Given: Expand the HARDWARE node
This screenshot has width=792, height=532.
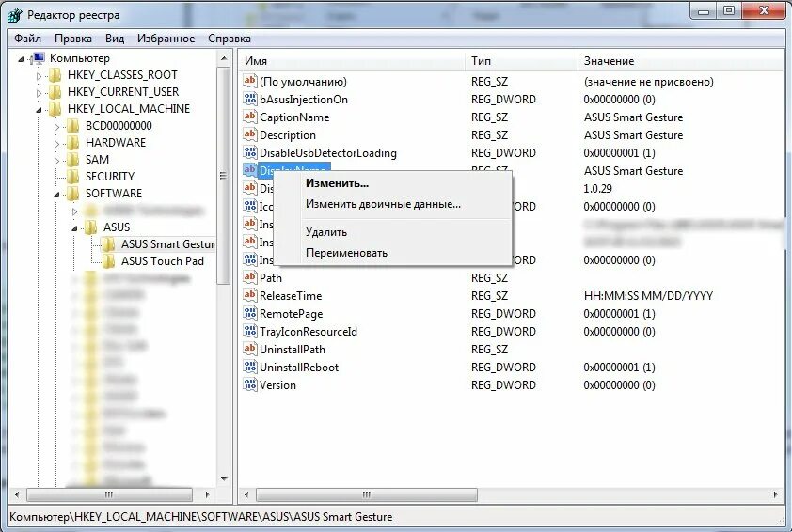Looking at the screenshot, I should point(56,144).
